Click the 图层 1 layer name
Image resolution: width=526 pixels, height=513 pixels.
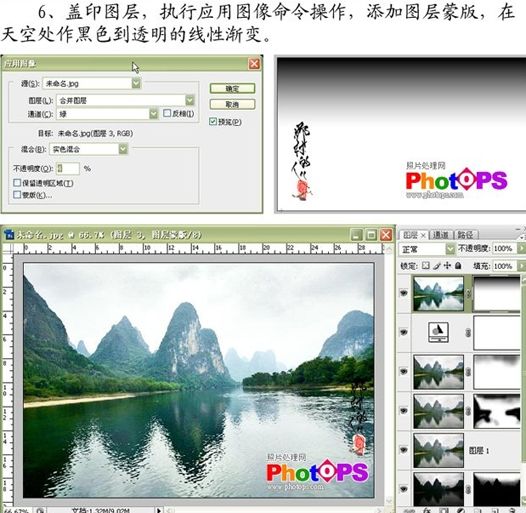479,451
